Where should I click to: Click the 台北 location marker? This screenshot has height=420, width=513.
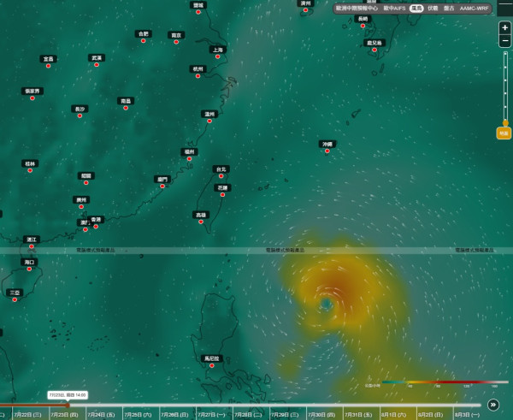coord(221,176)
